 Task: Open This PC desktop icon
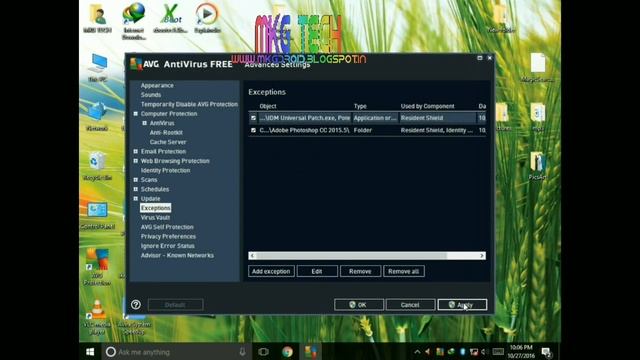point(98,67)
